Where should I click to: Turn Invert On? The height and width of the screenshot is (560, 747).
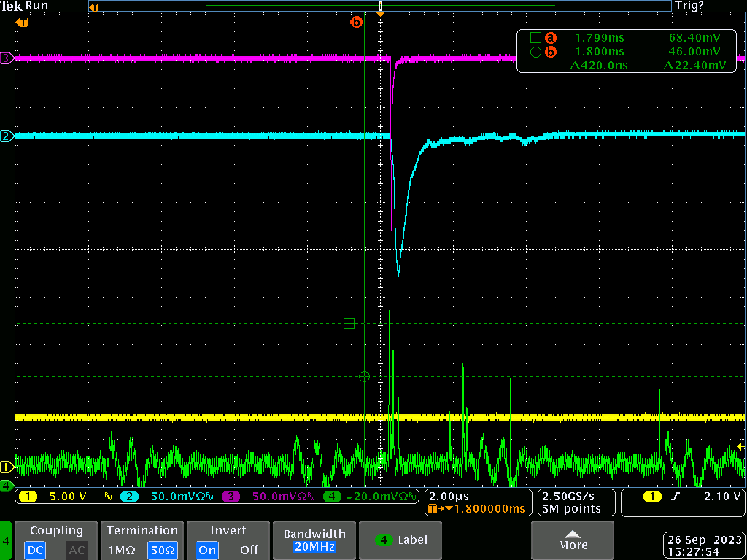207,550
